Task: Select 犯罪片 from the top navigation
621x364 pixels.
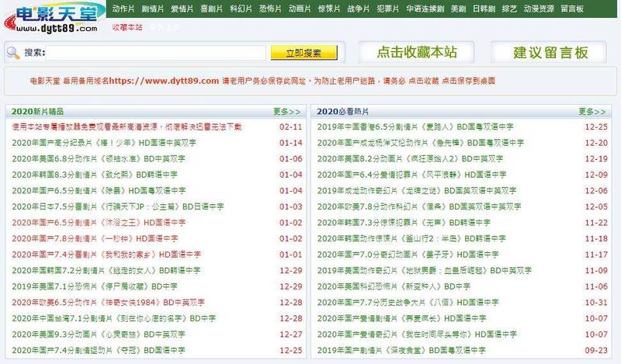Action: click(387, 9)
